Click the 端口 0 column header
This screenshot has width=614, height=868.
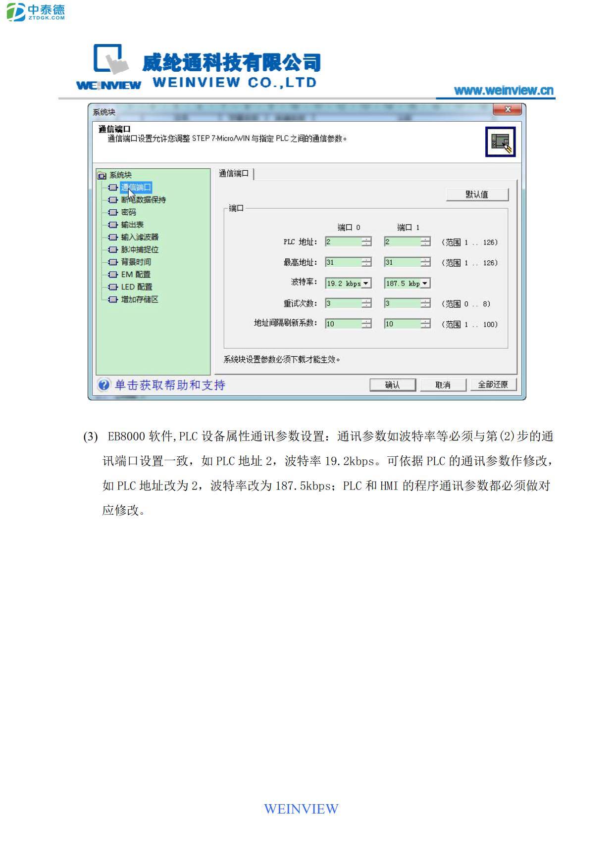click(349, 227)
